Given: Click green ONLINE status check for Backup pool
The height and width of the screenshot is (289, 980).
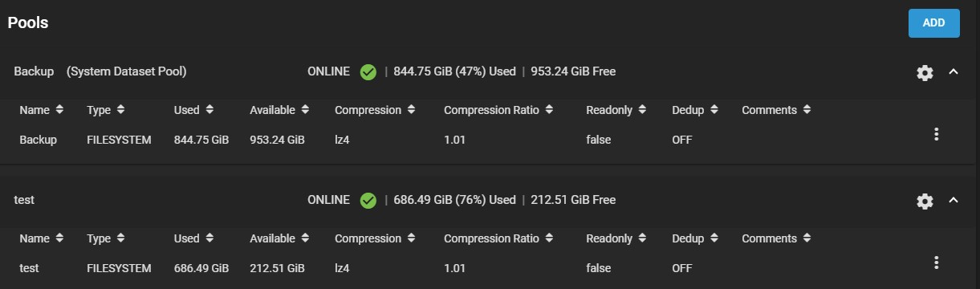Looking at the screenshot, I should [368, 71].
